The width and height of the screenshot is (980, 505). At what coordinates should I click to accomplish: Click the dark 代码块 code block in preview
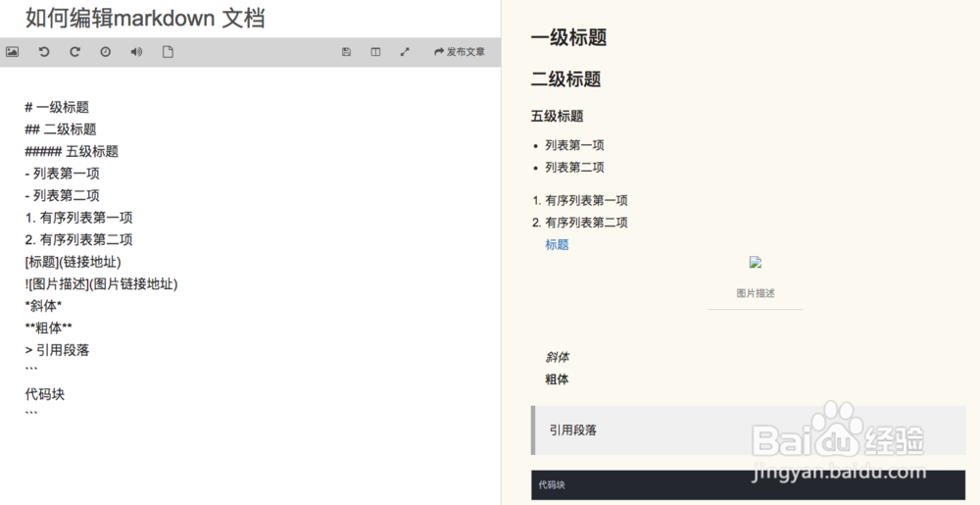pos(748,485)
